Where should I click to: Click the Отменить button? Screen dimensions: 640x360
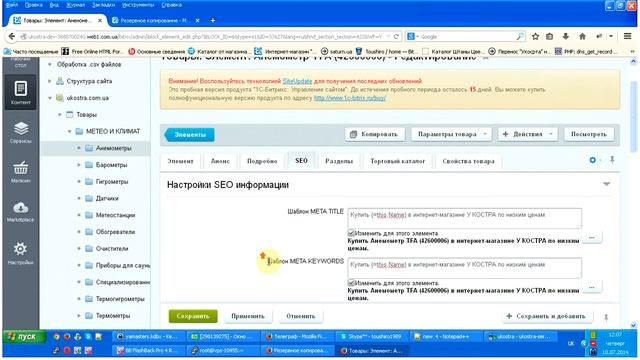[301, 316]
